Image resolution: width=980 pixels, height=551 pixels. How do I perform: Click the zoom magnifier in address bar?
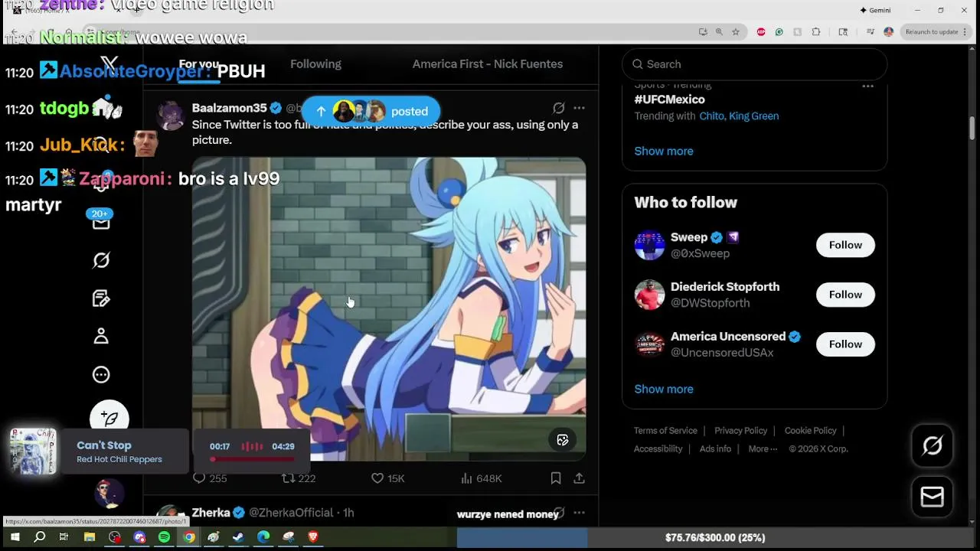tap(719, 32)
